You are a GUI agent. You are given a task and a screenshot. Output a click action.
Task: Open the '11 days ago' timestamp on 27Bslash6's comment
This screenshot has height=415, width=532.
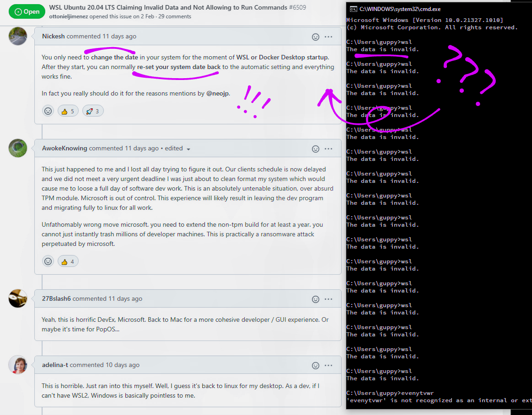(125, 299)
